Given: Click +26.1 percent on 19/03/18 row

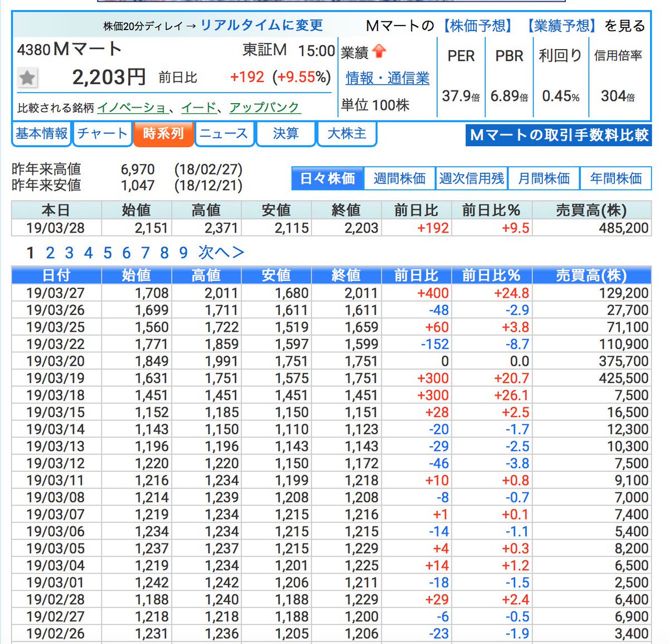Looking at the screenshot, I should [x=511, y=395].
